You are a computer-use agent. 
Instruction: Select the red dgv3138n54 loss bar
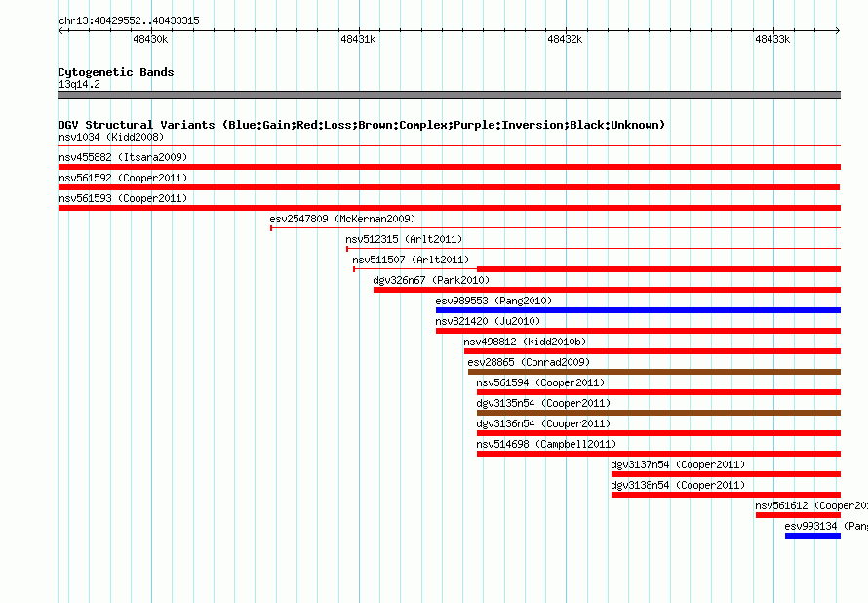tap(726, 495)
